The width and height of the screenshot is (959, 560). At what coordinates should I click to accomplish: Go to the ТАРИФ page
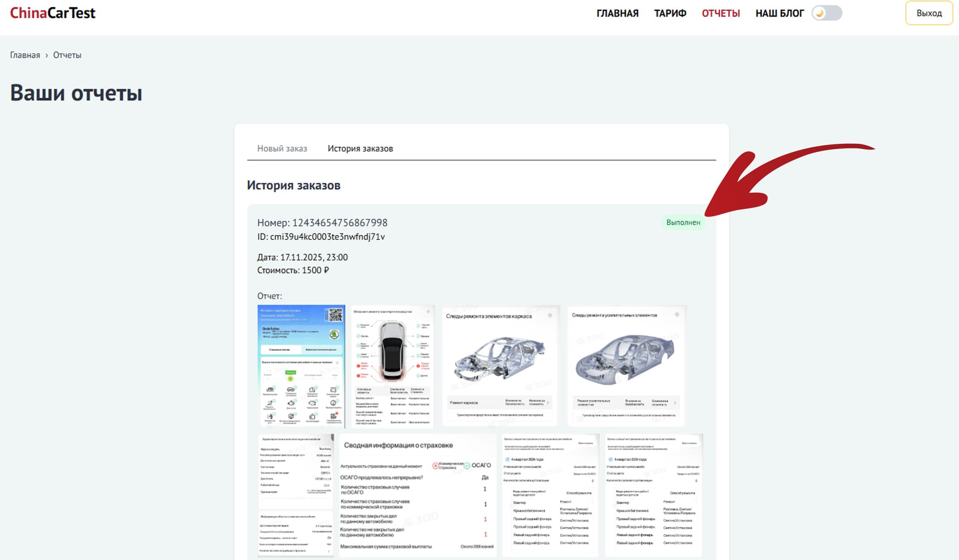(670, 14)
